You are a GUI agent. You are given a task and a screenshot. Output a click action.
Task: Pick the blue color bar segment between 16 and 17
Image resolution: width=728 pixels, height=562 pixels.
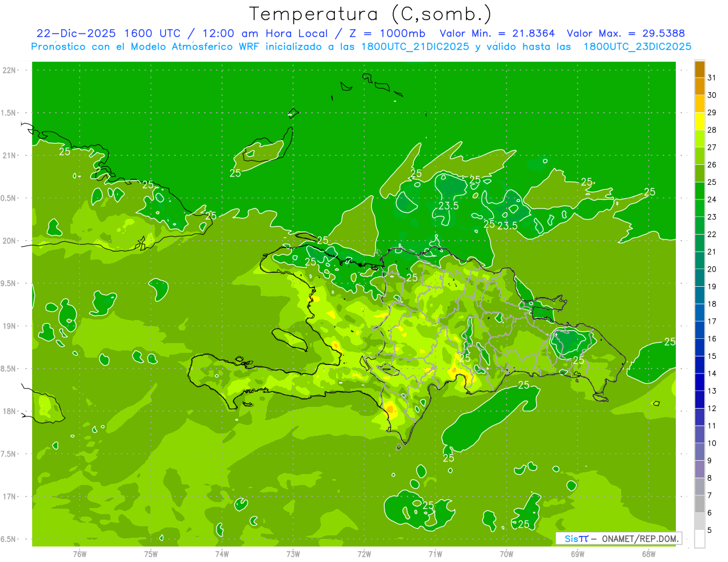pyautogui.click(x=699, y=330)
